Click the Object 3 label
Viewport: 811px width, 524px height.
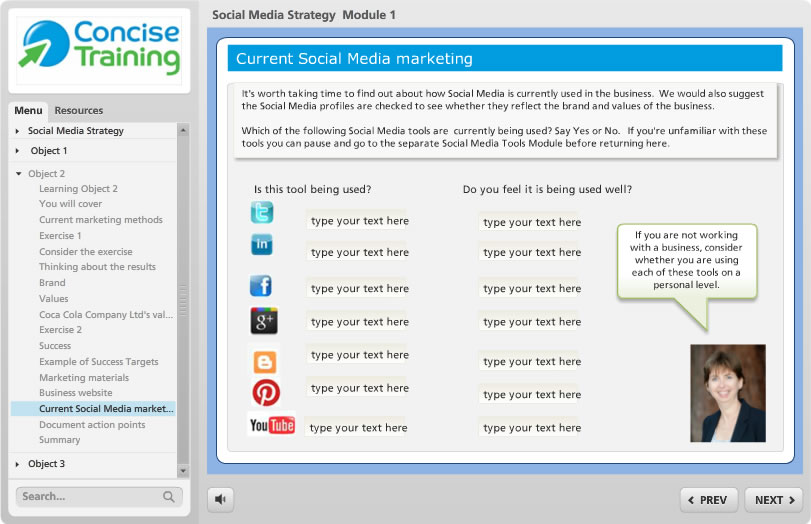click(x=47, y=464)
